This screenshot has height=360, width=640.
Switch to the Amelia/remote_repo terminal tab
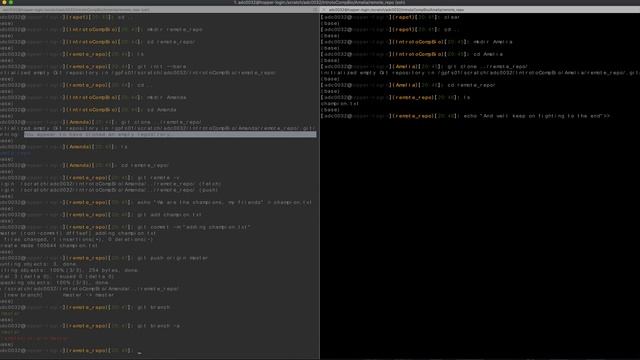pyautogui.click(x=480, y=9)
